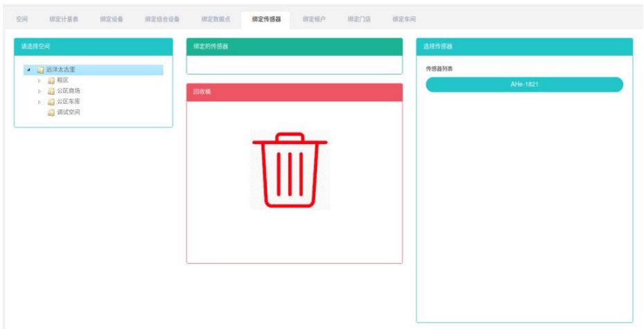The width and height of the screenshot is (644, 329).
Task: Click the red trash can icon
Action: (x=289, y=170)
